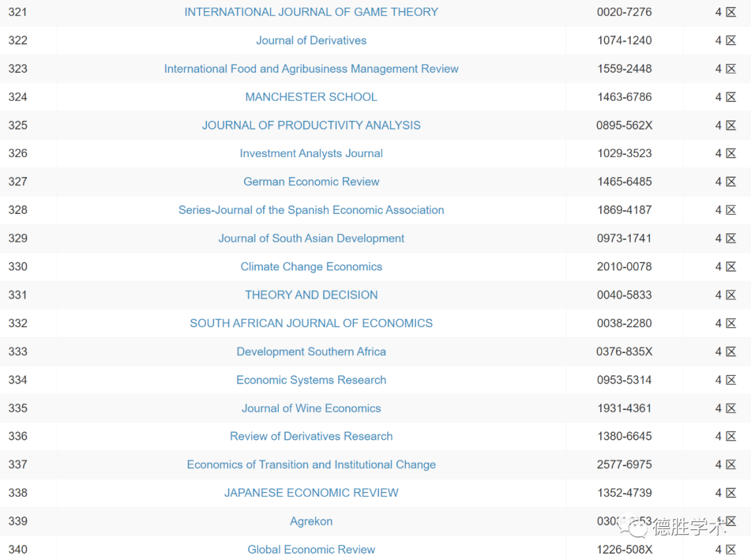The image size is (751, 560).
Task: Select row number 325
Action: [x=17, y=125]
